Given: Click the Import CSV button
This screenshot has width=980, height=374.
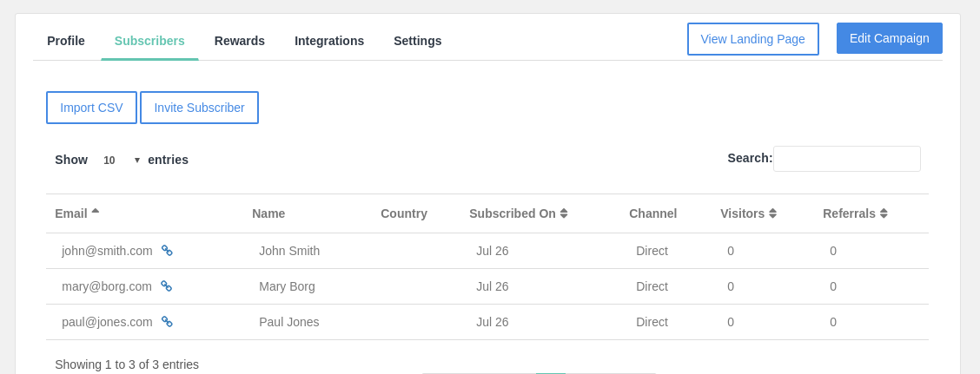Looking at the screenshot, I should pyautogui.click(x=91, y=108).
